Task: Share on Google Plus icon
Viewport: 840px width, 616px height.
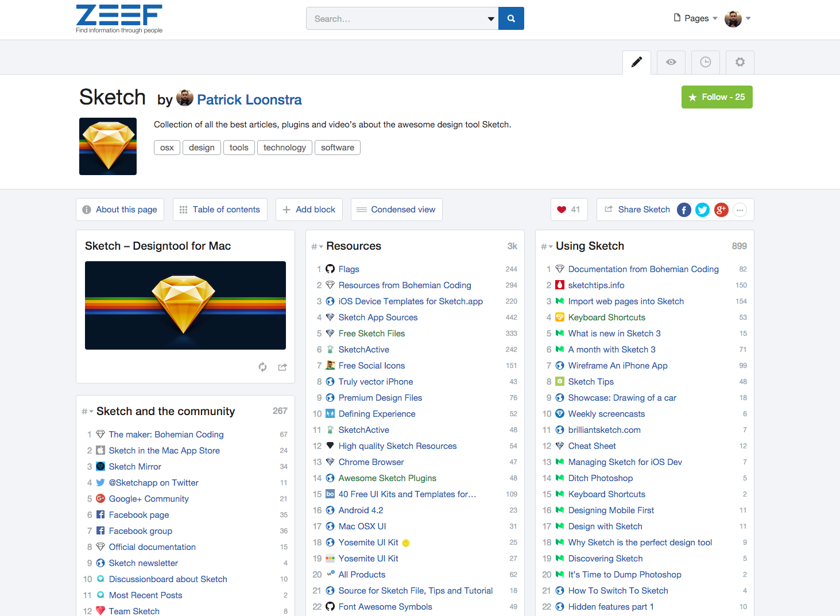Action: coord(721,210)
